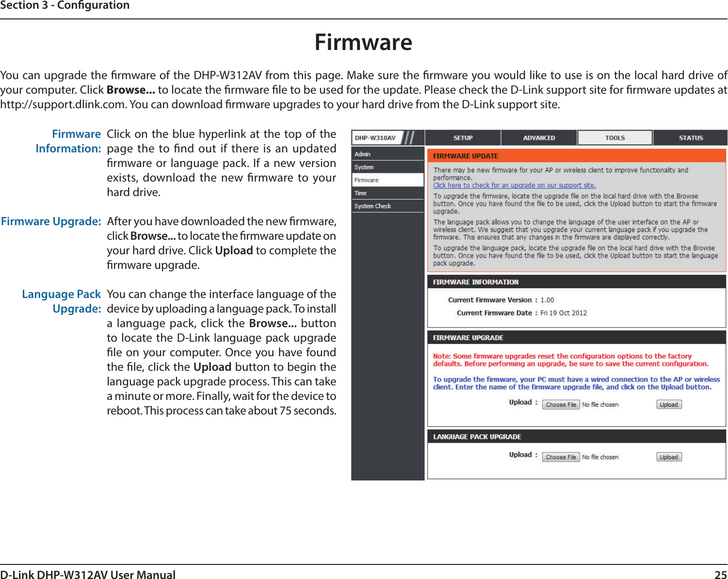The width and height of the screenshot is (728, 579).
Task: Click 'No file chosen' in Language Pack Upgrade
Action: (x=600, y=457)
